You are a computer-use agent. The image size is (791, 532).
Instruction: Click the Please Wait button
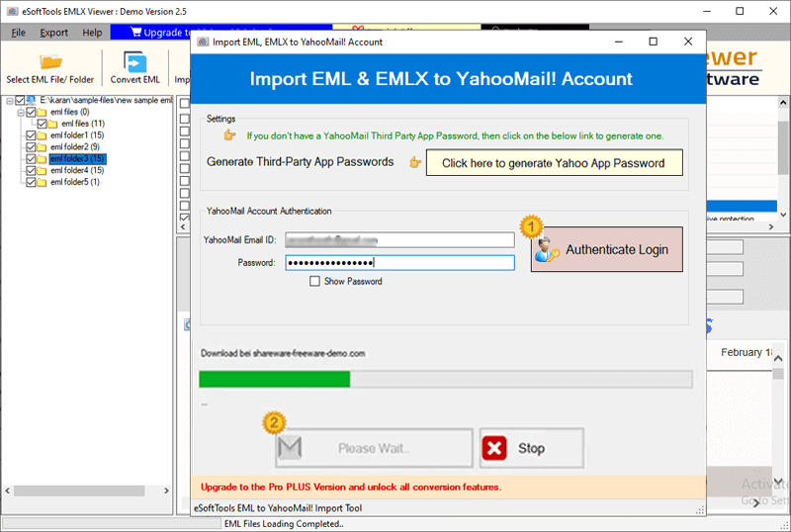point(374,448)
